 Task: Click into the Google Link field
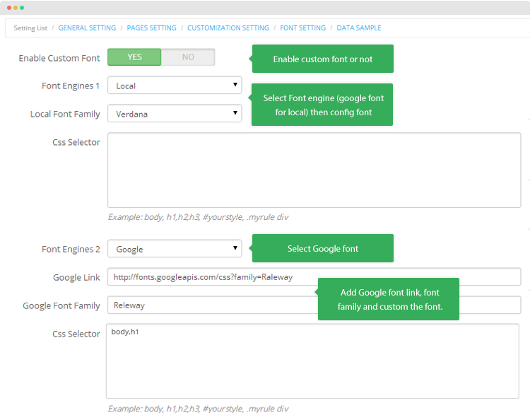click(x=314, y=277)
